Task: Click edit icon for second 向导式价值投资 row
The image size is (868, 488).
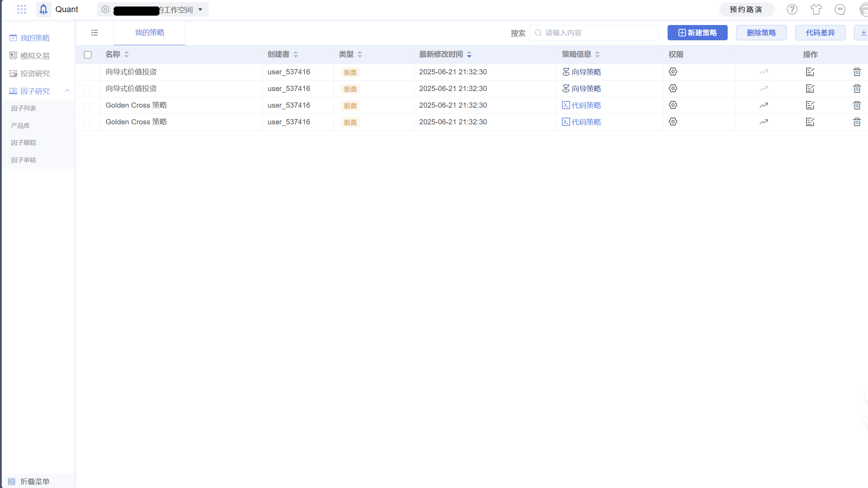Action: [x=810, y=89]
